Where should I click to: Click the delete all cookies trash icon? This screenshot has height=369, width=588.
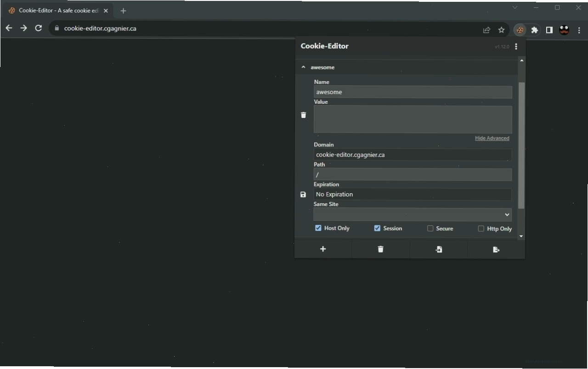pyautogui.click(x=380, y=249)
